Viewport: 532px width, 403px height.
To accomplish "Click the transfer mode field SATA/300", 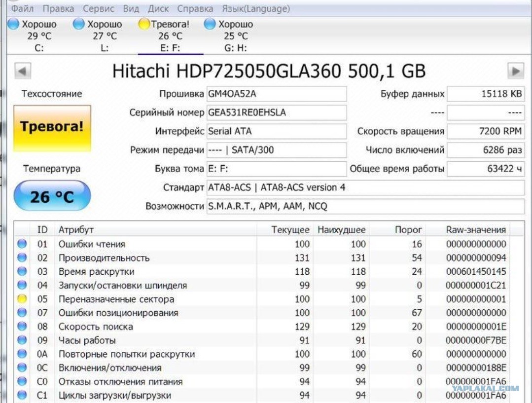I will [x=277, y=150].
